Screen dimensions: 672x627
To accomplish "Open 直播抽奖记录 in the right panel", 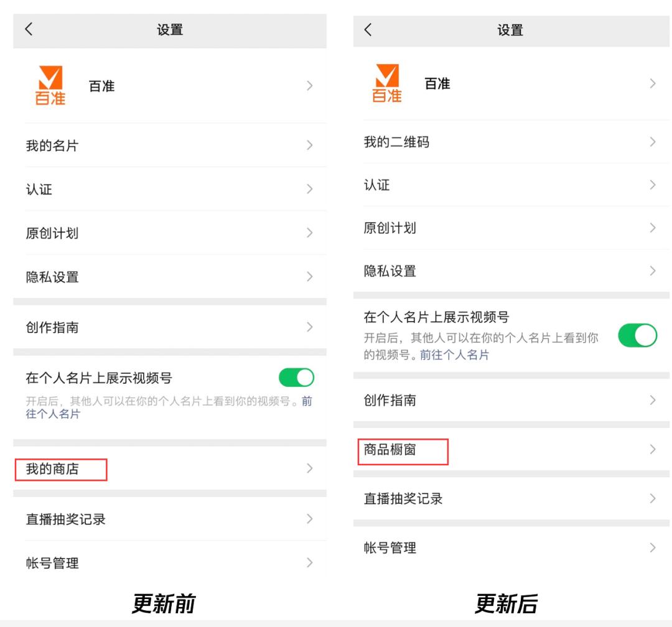I will (x=403, y=498).
